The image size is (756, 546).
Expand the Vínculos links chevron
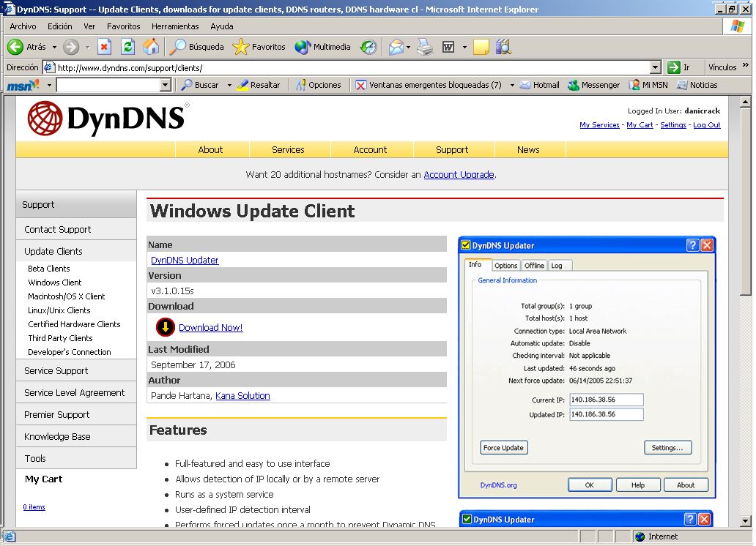click(x=746, y=65)
